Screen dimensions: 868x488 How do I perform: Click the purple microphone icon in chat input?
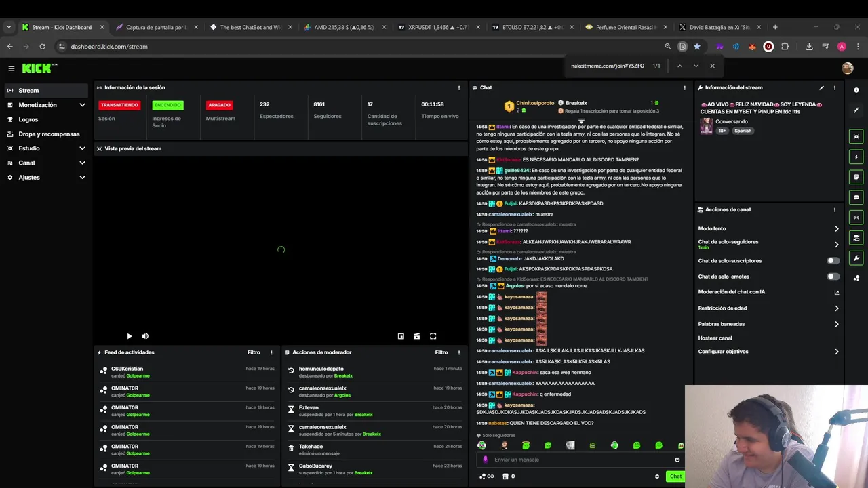[x=485, y=460]
